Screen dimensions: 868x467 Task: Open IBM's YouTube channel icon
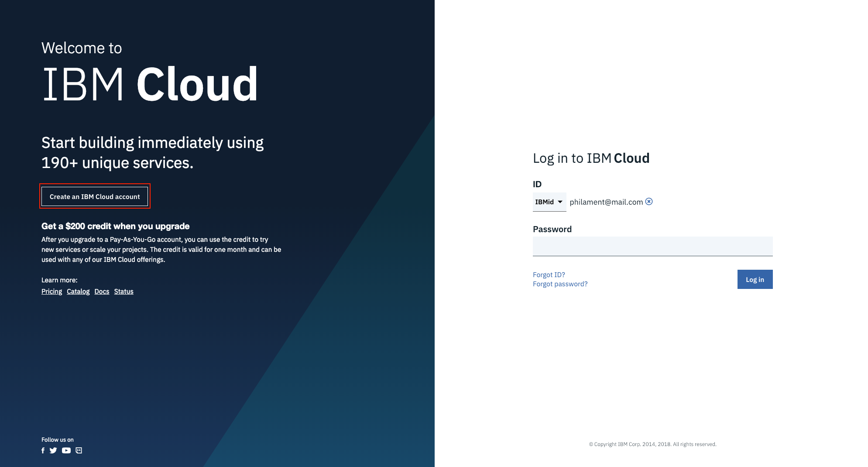point(66,450)
